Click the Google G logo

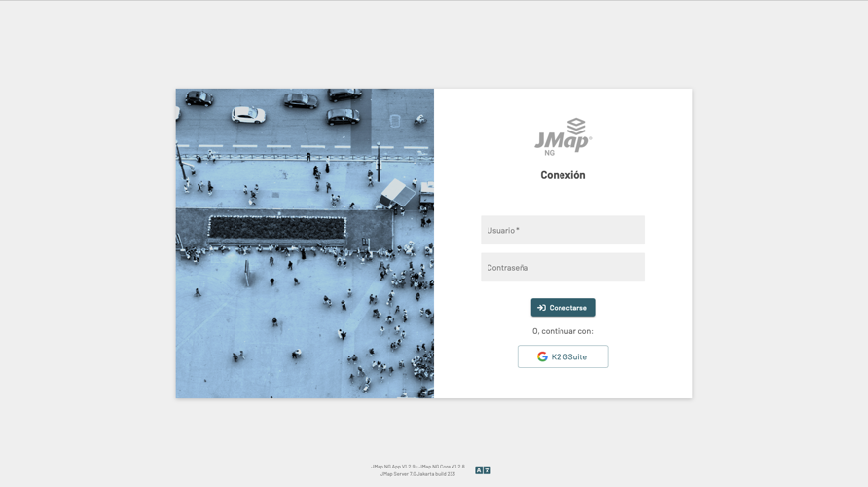pyautogui.click(x=542, y=356)
